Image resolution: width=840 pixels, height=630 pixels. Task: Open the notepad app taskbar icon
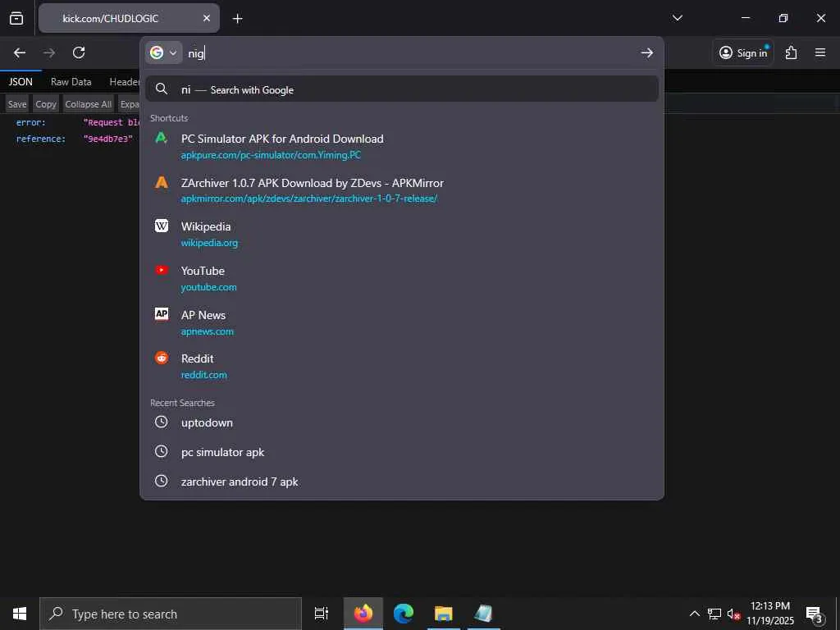(x=484, y=614)
